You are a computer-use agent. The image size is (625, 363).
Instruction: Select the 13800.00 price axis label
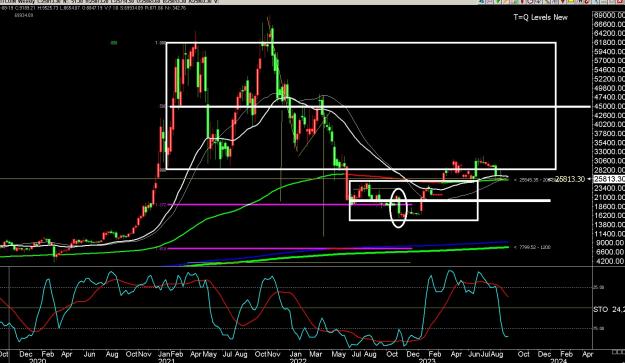pos(609,225)
